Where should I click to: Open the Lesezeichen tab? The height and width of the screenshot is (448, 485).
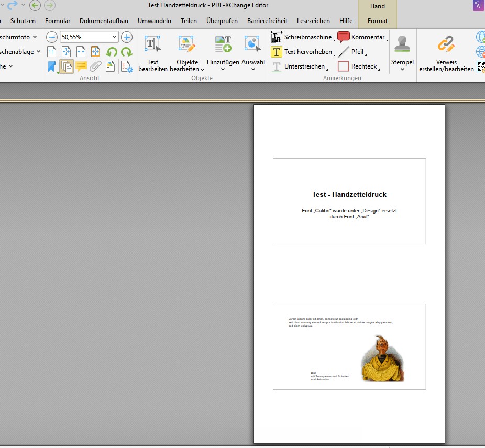pos(313,21)
